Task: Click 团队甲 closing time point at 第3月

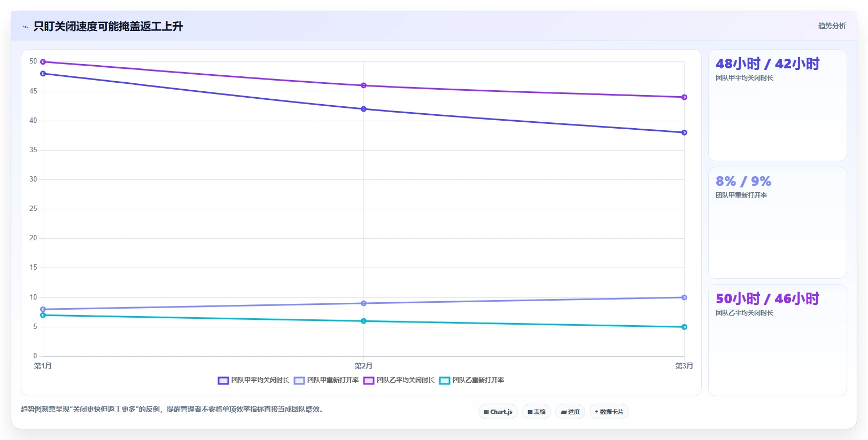Action: pos(684,132)
